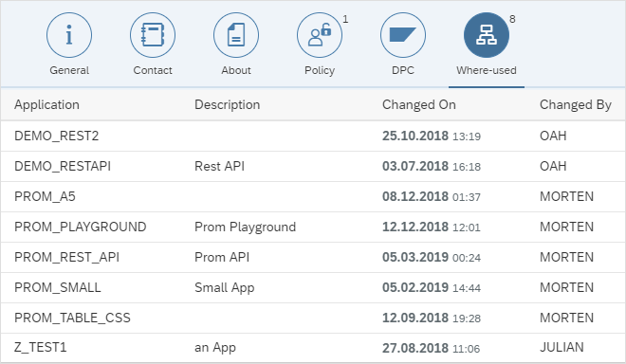626x364 pixels.
Task: Switch to the About tab label
Action: coord(236,70)
